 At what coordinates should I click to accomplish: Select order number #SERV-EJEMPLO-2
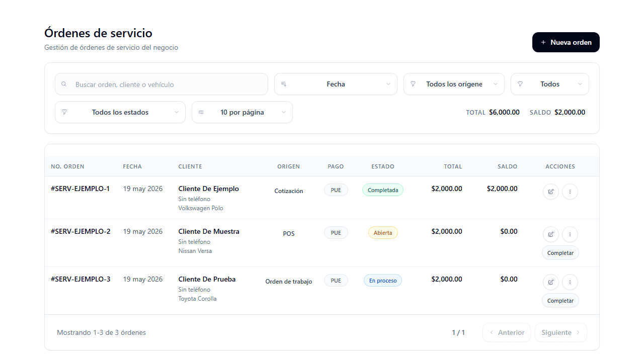coord(80,231)
